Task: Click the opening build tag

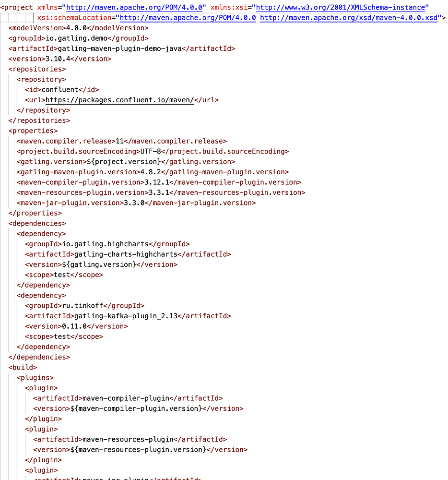Action: point(23,367)
